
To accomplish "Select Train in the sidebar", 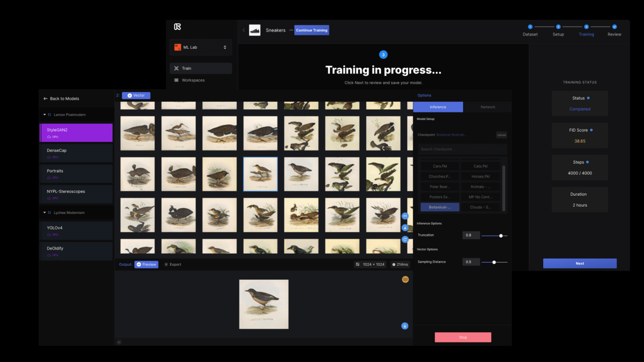I will click(201, 68).
